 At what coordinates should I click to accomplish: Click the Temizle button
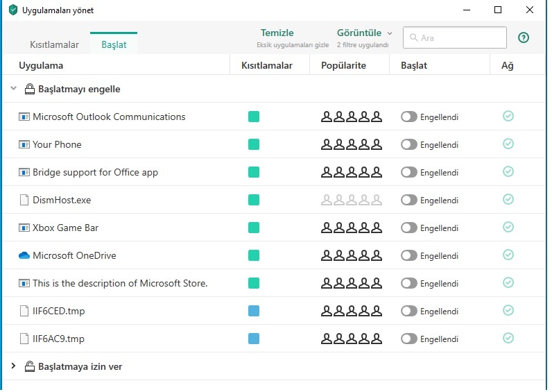[277, 33]
